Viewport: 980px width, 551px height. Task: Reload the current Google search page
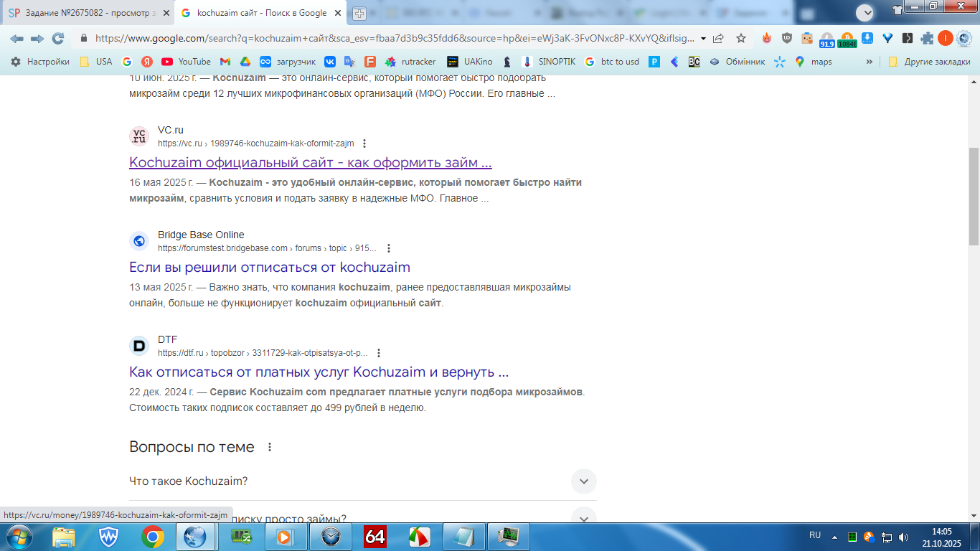pos(58,39)
